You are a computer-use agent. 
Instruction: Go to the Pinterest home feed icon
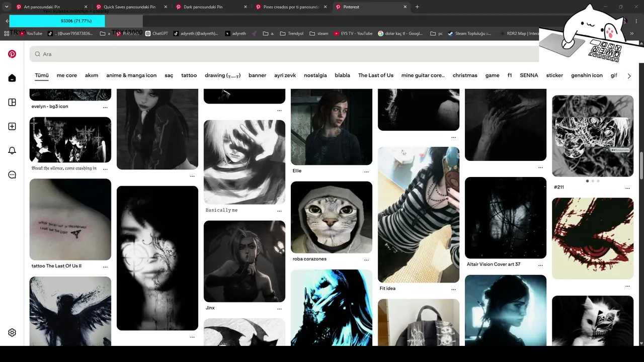tap(12, 78)
